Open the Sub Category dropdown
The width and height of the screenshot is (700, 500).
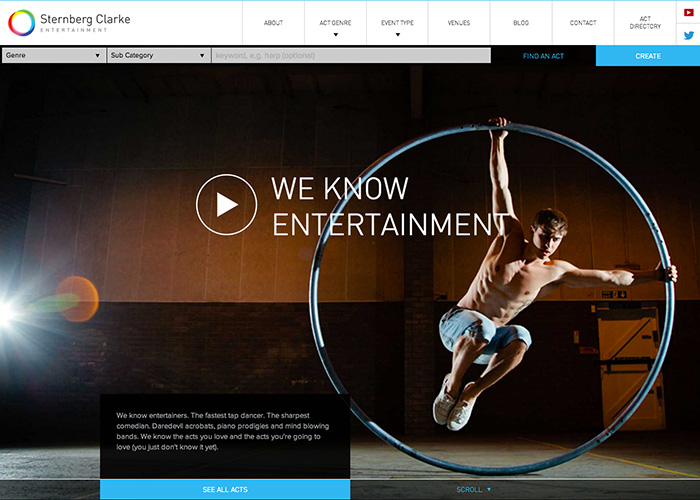[158, 55]
